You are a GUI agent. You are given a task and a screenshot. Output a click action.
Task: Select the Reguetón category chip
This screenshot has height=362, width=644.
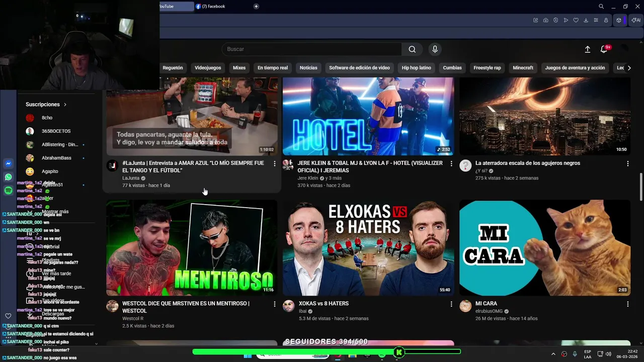coord(173,68)
